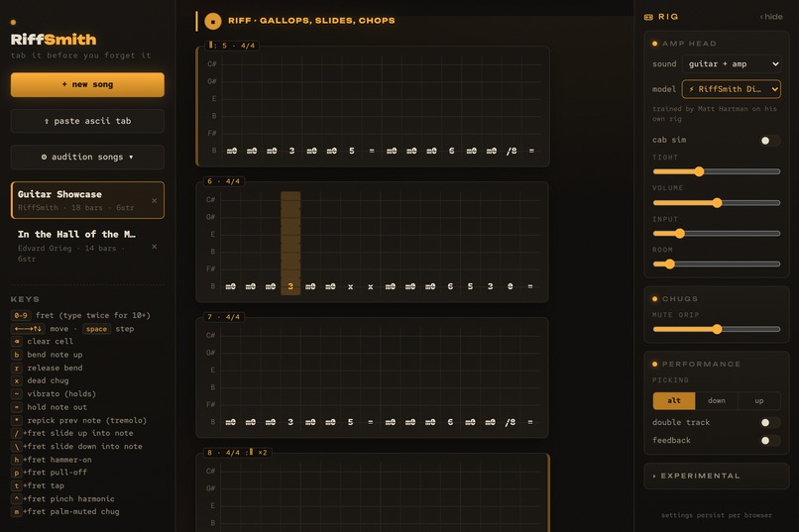Select alt picking
Screen dimensions: 799x532
click(674, 400)
